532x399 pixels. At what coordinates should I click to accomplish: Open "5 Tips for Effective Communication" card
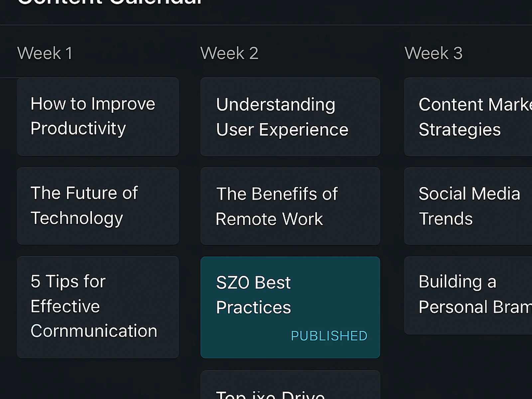[98, 307]
